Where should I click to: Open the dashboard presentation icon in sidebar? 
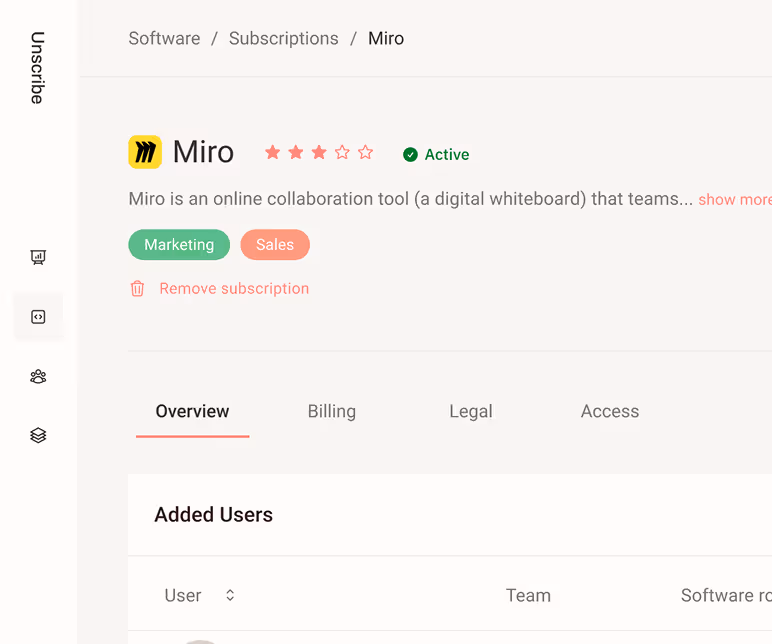38,257
